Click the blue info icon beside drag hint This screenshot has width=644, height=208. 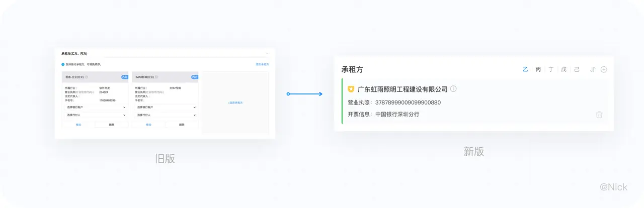pyautogui.click(x=63, y=64)
